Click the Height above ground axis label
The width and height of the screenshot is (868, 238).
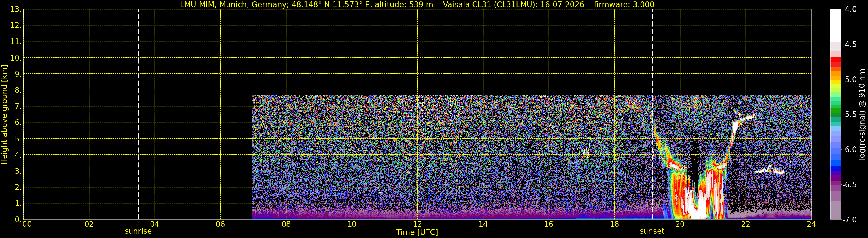click(4, 115)
